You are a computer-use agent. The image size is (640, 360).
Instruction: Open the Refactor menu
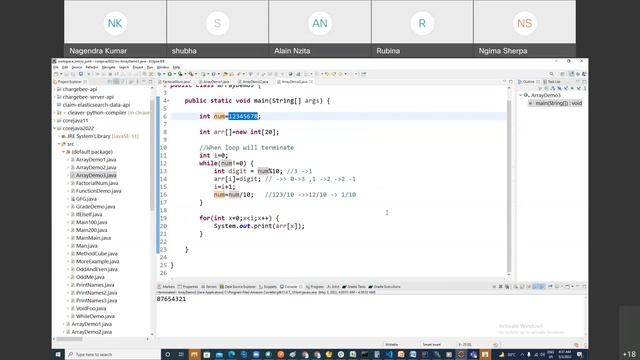[x=92, y=67]
